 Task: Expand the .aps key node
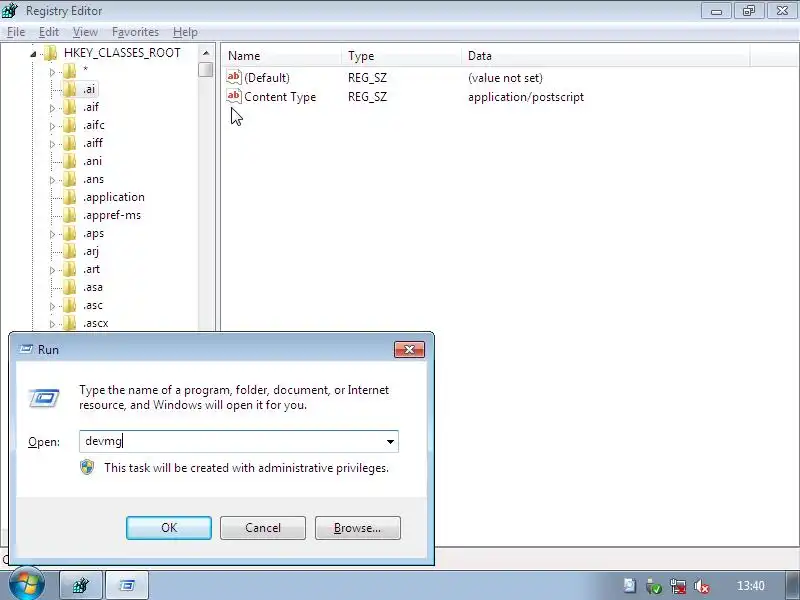coord(52,234)
